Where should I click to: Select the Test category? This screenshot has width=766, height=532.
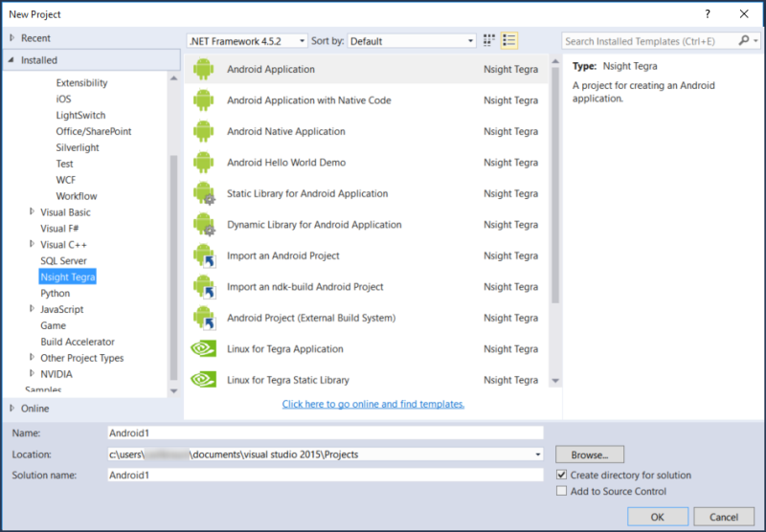click(x=64, y=164)
